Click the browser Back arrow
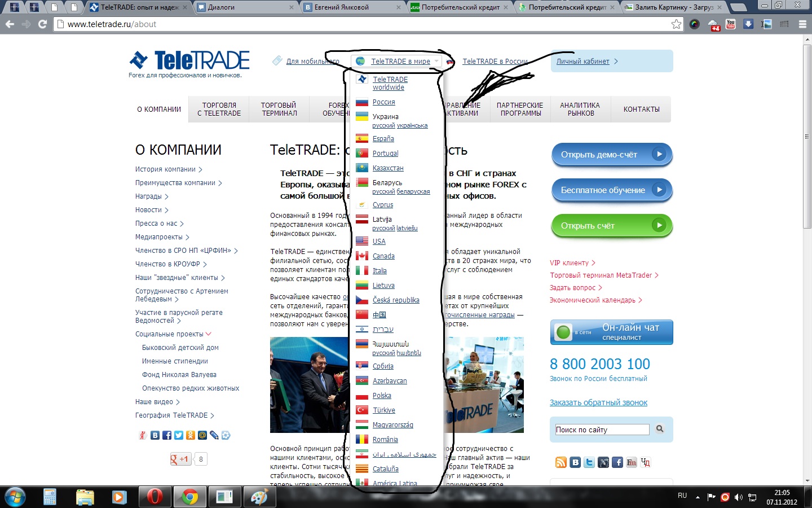 pos(10,24)
